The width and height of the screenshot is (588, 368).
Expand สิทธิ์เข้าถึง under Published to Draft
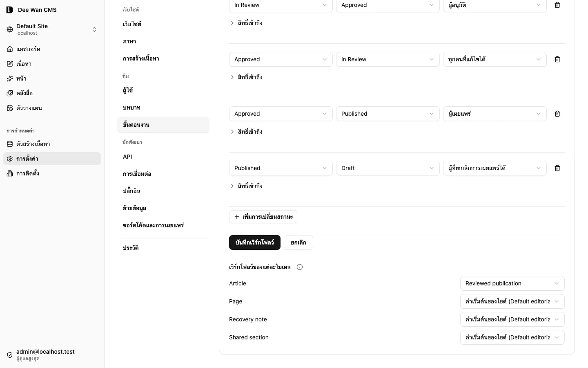click(246, 186)
